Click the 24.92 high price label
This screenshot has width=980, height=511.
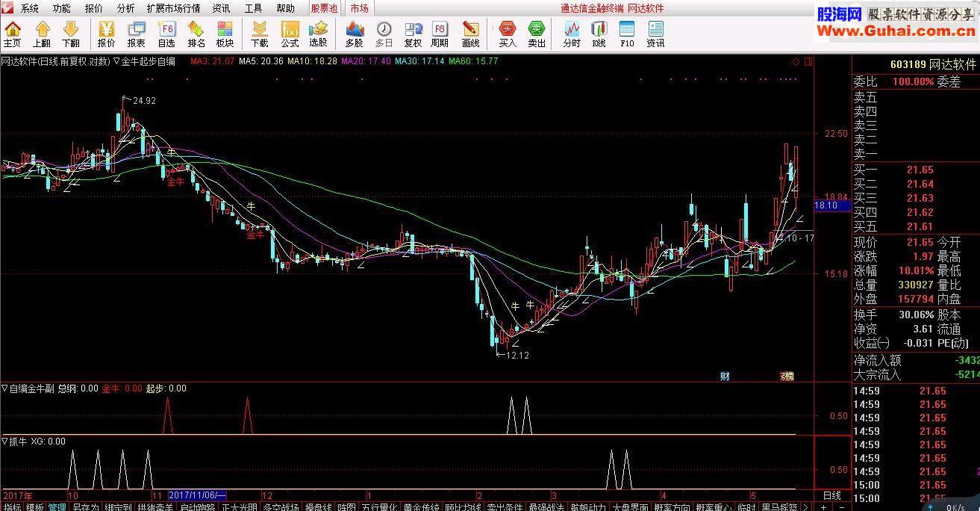(144, 101)
